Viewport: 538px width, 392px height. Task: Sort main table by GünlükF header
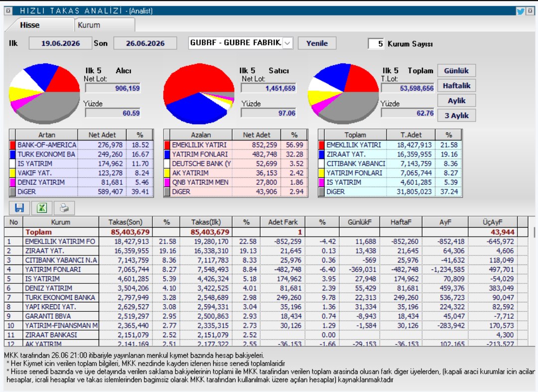pyautogui.click(x=359, y=222)
